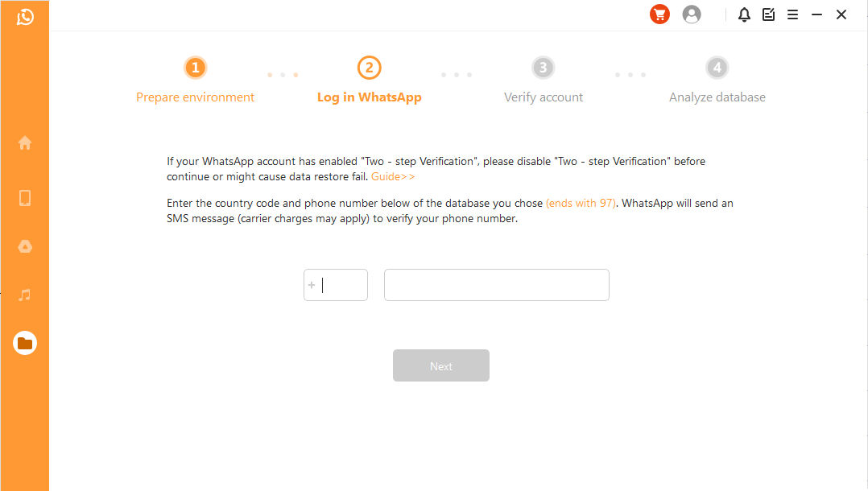Open the hamburger menu
This screenshot has height=491, width=868.
pyautogui.click(x=792, y=14)
